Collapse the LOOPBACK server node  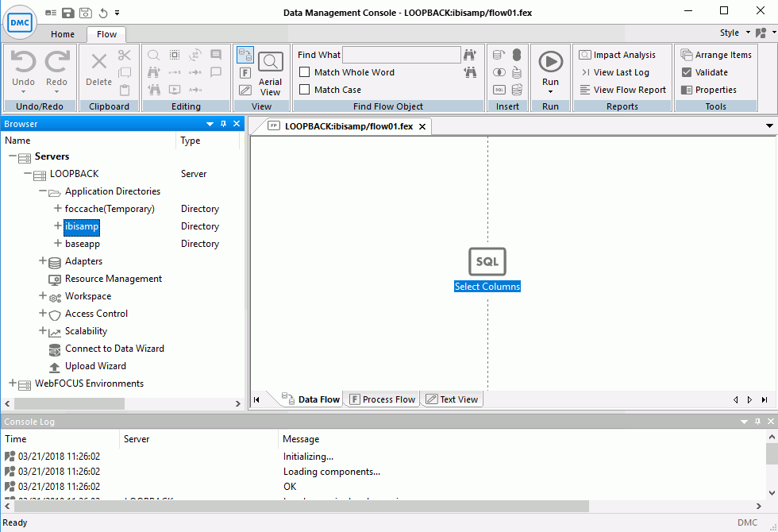(28, 174)
